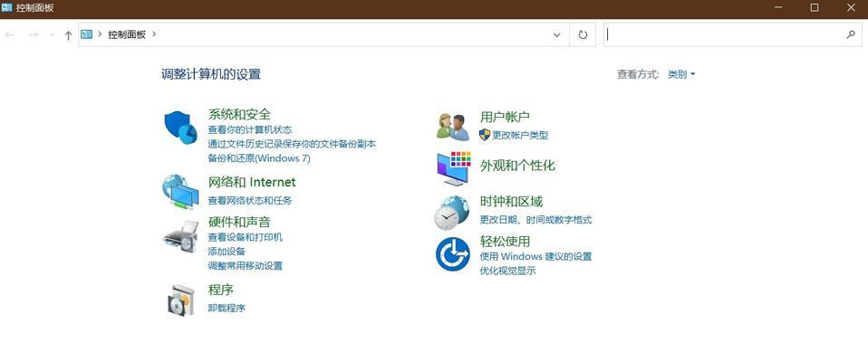Minimize the 控制面板 window
This screenshot has height=362, width=868.
(x=778, y=8)
